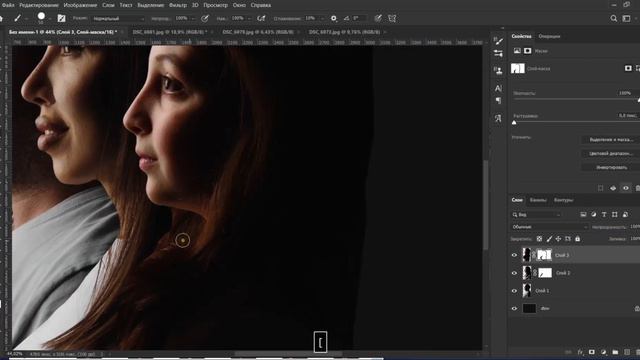Screen dimensions: 640x360
Task: Open the Character panel icon
Action: tap(498, 88)
